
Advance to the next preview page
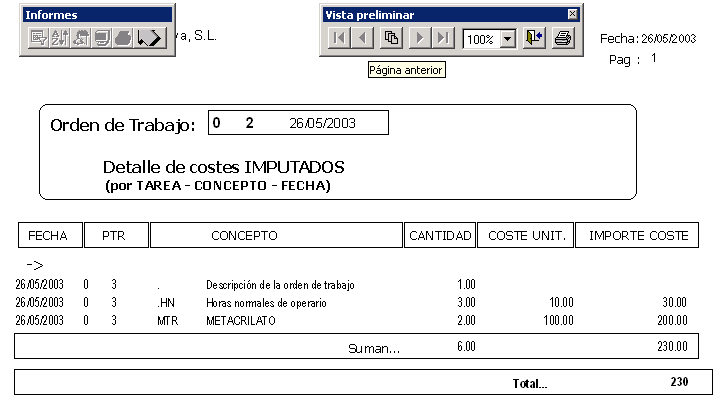click(420, 39)
